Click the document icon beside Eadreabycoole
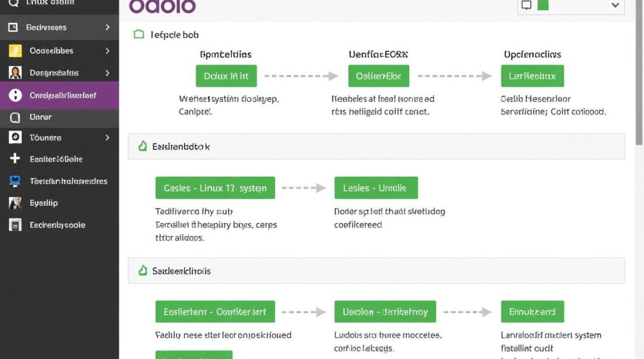This screenshot has height=359, width=644. 15,225
